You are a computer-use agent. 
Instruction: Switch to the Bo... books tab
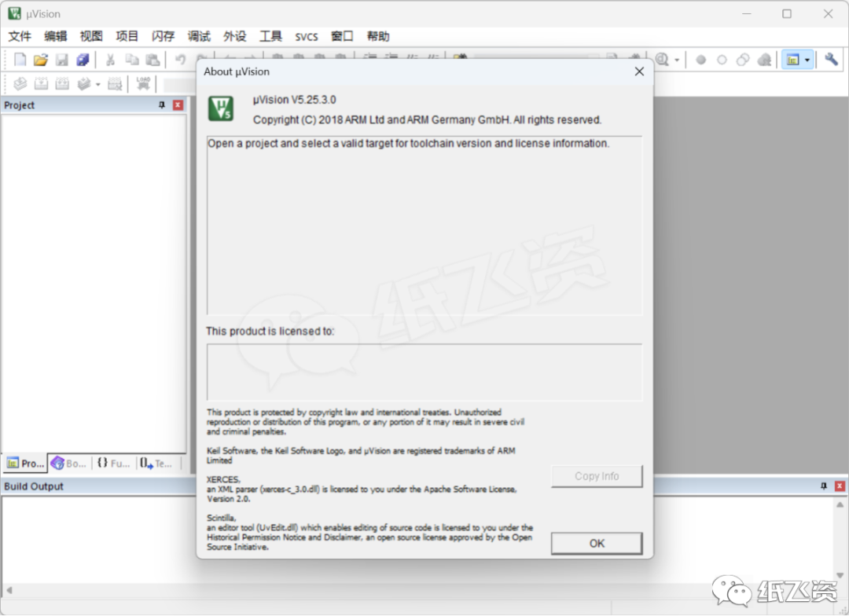tap(68, 464)
